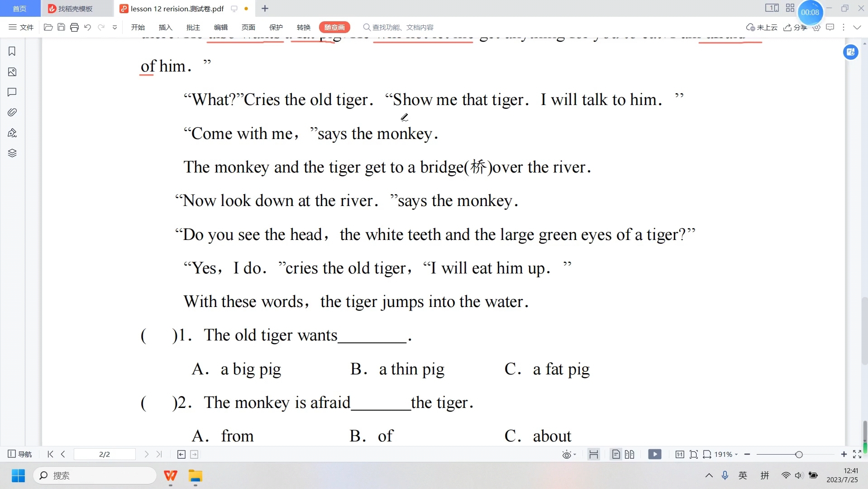Switch to the 开始 ribbon tab
This screenshot has height=489, width=868.
138,27
